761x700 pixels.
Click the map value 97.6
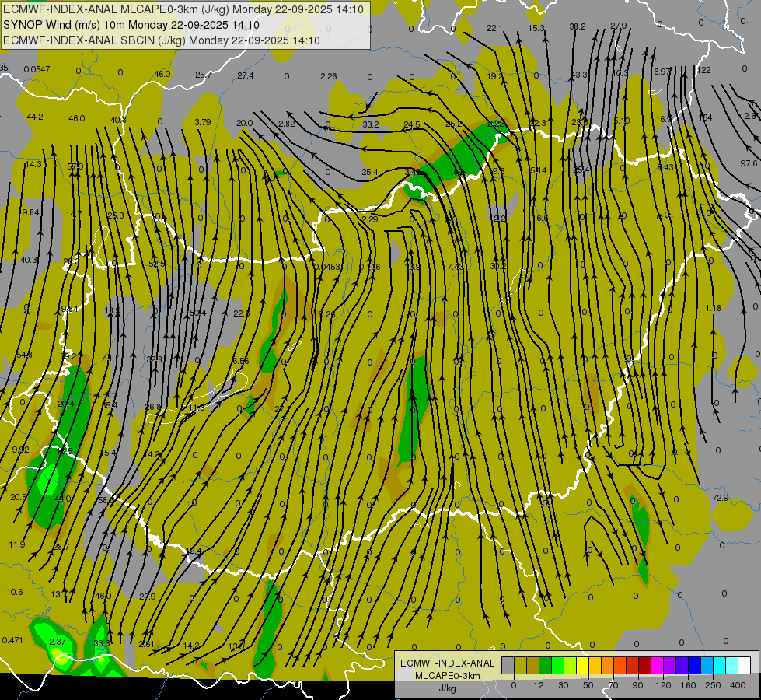pos(749,163)
